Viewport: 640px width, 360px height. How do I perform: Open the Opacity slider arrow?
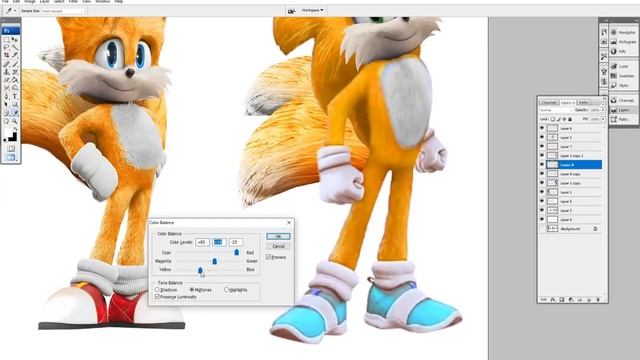603,110
